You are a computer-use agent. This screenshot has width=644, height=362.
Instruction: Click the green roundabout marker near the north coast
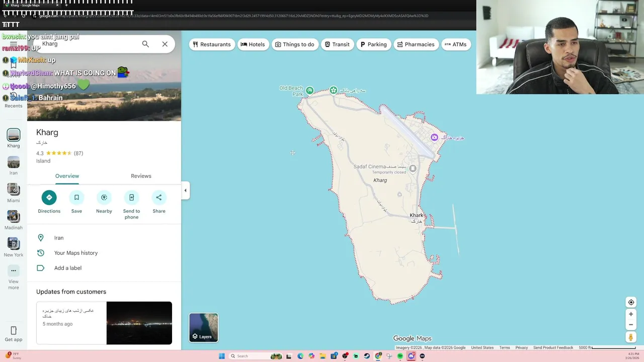[x=333, y=90]
